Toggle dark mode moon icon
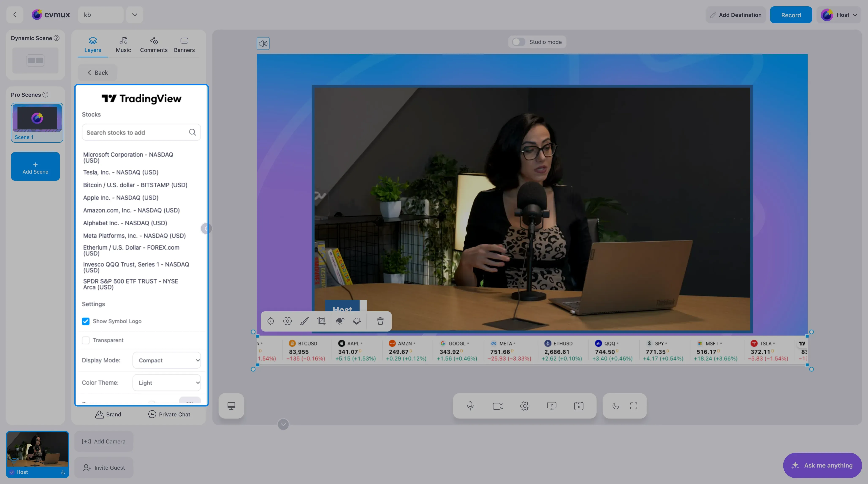This screenshot has height=484, width=868. 616,406
